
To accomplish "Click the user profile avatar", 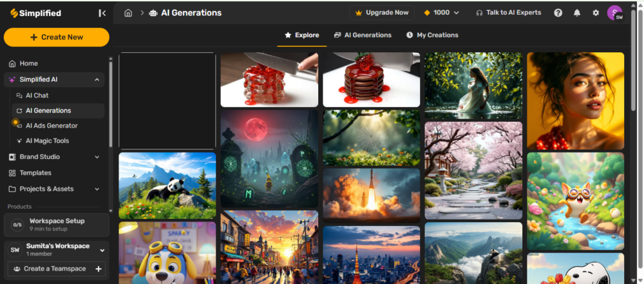I will pos(615,13).
